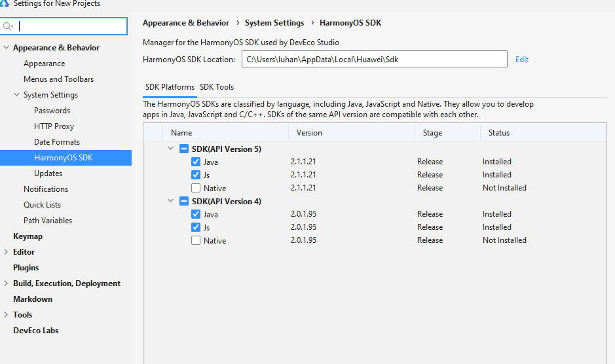615x364 pixels.
Task: Toggle the SDK(API Version 5) group checkbox
Action: point(184,149)
